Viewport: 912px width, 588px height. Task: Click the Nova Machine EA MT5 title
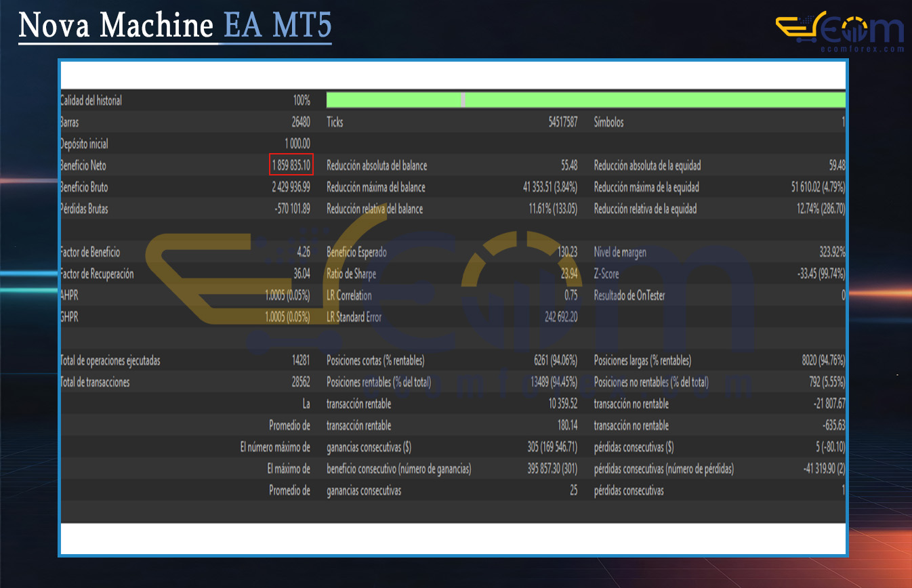pos(175,26)
